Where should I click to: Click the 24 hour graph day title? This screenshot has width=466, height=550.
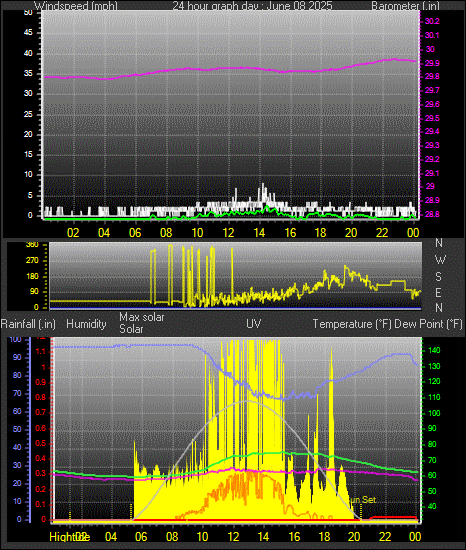[x=252, y=6]
